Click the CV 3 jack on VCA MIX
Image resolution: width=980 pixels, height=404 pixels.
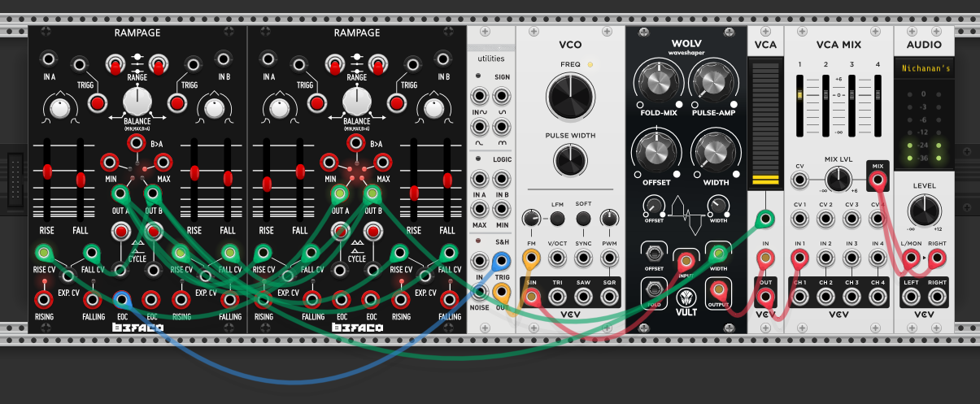(852, 219)
